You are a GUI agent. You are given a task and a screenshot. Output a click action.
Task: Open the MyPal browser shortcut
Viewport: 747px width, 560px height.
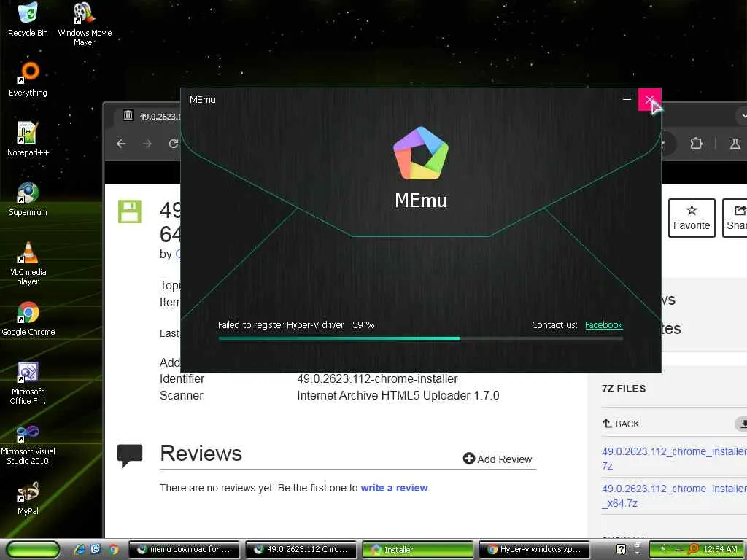click(x=28, y=499)
